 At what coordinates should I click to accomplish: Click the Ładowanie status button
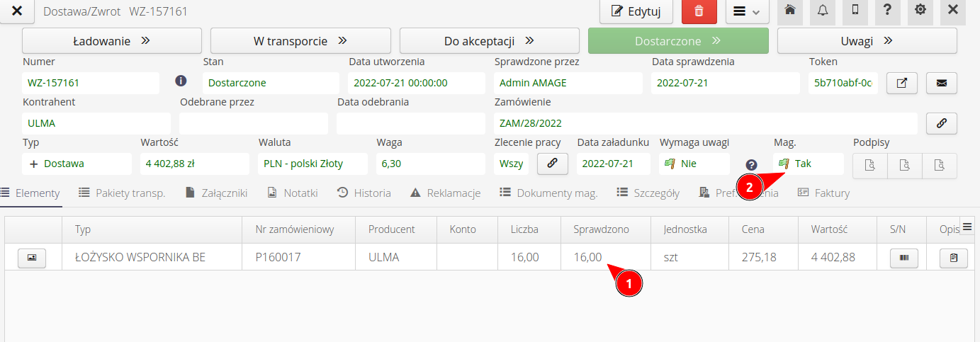tap(112, 40)
